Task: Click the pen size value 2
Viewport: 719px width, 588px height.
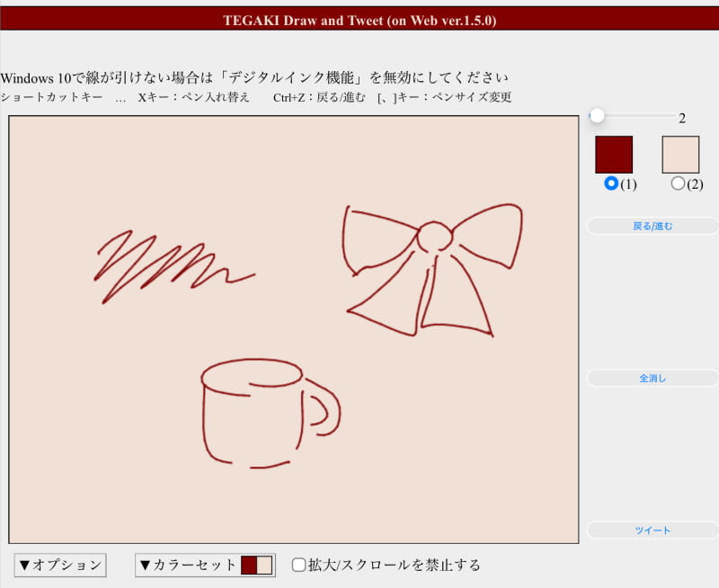Action: point(682,119)
